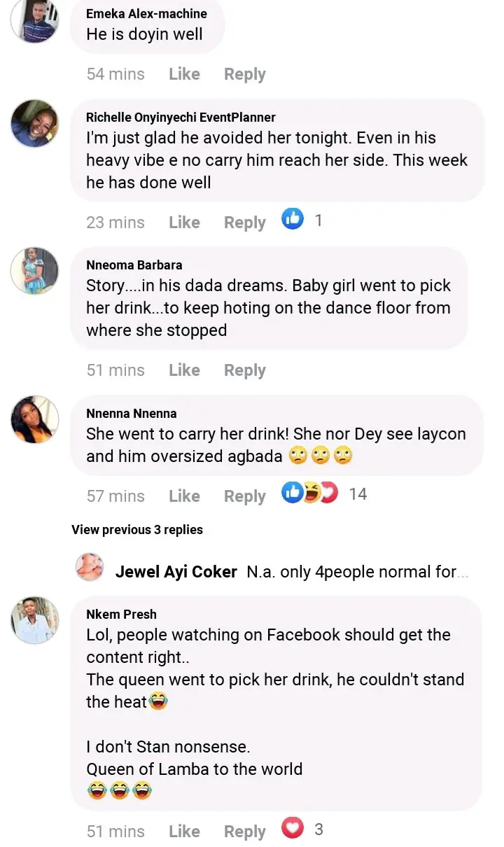Expand View previous 3 replies
Viewport: 504px width, 847px height.
click(137, 530)
